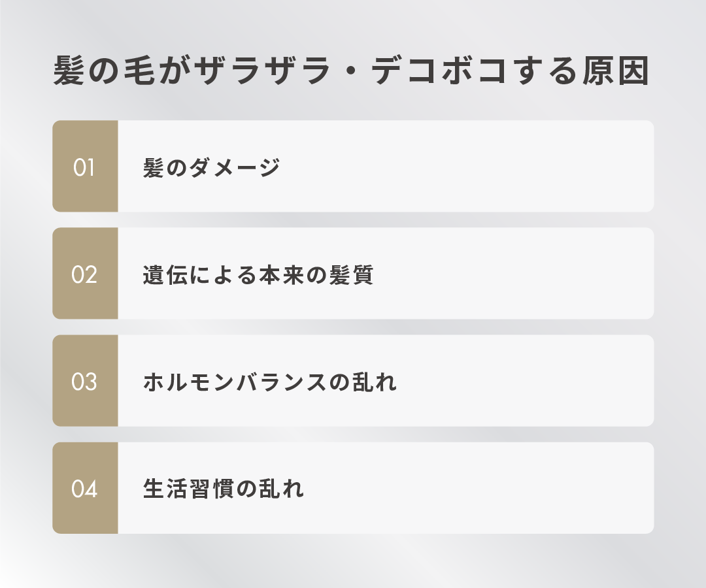Viewport: 706px width, 588px height.
Task: Click empty space right of 生活習慣の乱れ
Action: [x=490, y=488]
